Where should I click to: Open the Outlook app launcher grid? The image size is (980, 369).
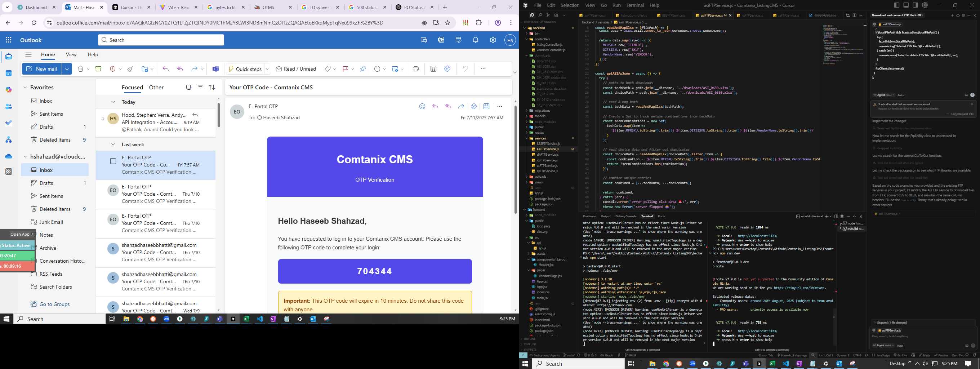coord(9,40)
